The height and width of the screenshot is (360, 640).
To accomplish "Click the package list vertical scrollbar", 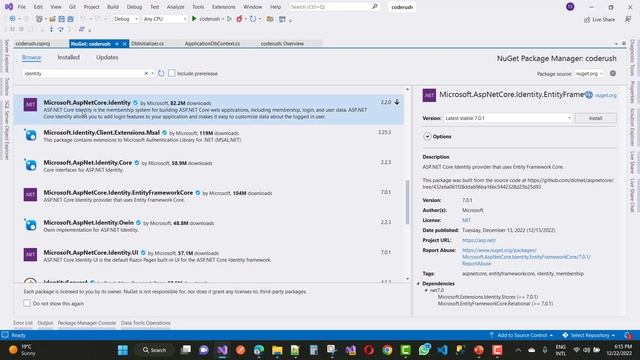I will [x=407, y=202].
